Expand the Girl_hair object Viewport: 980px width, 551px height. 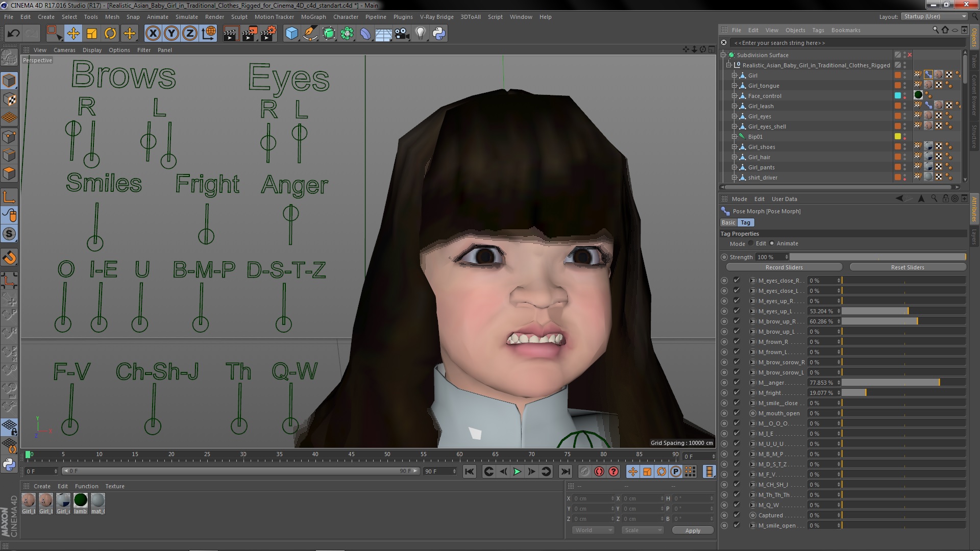[734, 157]
